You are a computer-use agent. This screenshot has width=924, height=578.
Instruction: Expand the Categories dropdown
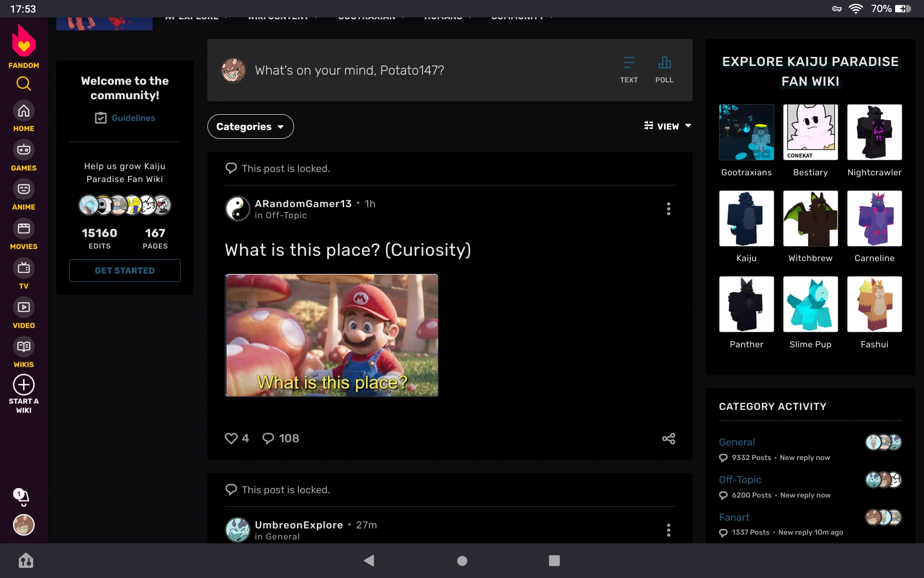pos(250,127)
